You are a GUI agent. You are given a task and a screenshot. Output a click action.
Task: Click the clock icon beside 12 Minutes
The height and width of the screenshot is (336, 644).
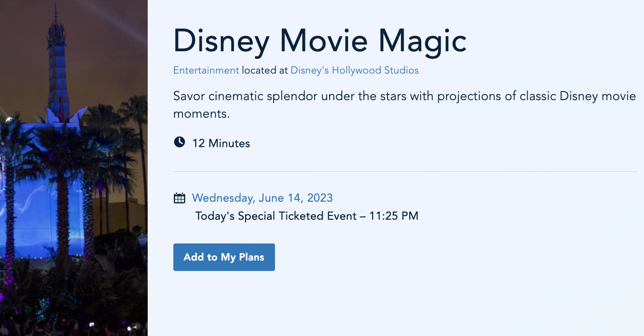pos(180,142)
